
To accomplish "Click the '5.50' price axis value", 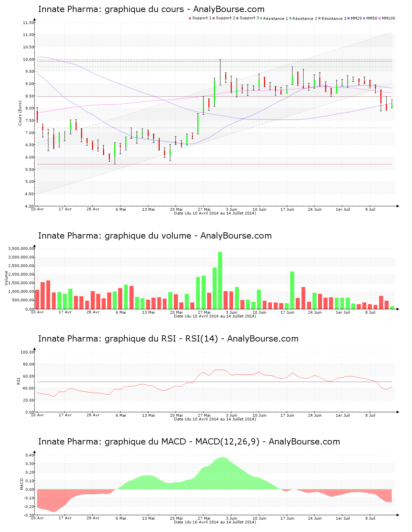I will click(29, 170).
